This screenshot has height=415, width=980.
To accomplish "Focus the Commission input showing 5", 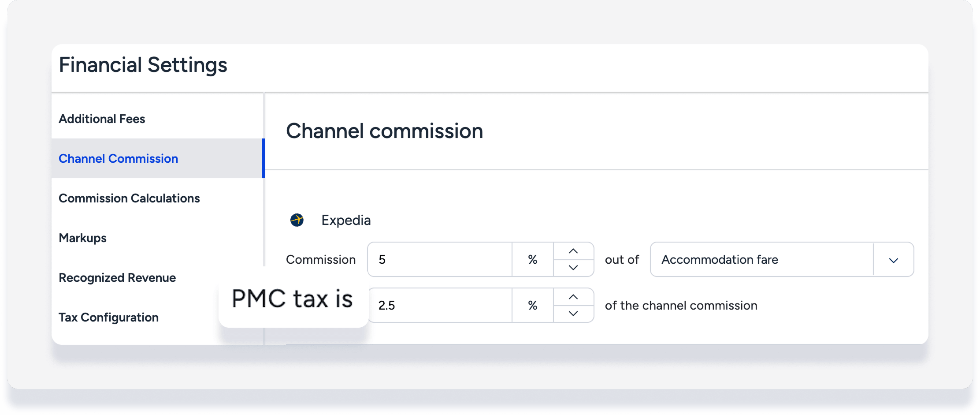I will 439,260.
